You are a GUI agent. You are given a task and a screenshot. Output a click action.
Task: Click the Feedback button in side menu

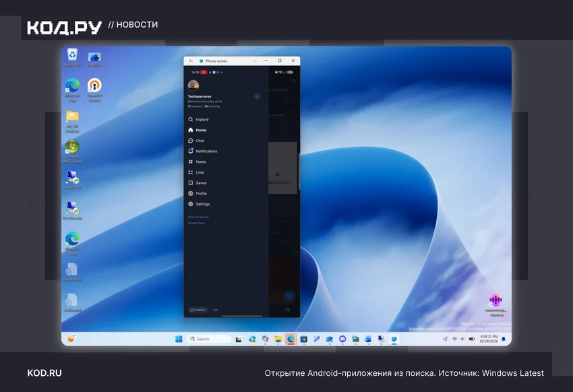198,310
